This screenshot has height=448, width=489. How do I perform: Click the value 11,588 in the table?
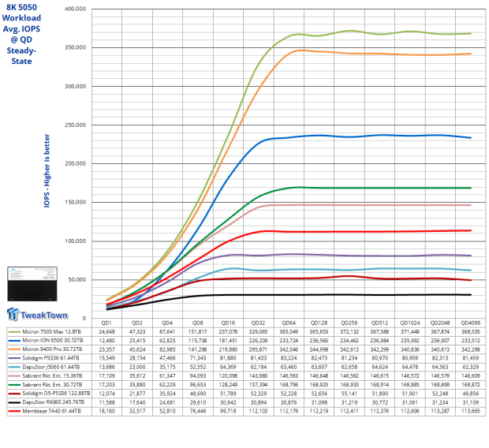tap(106, 402)
